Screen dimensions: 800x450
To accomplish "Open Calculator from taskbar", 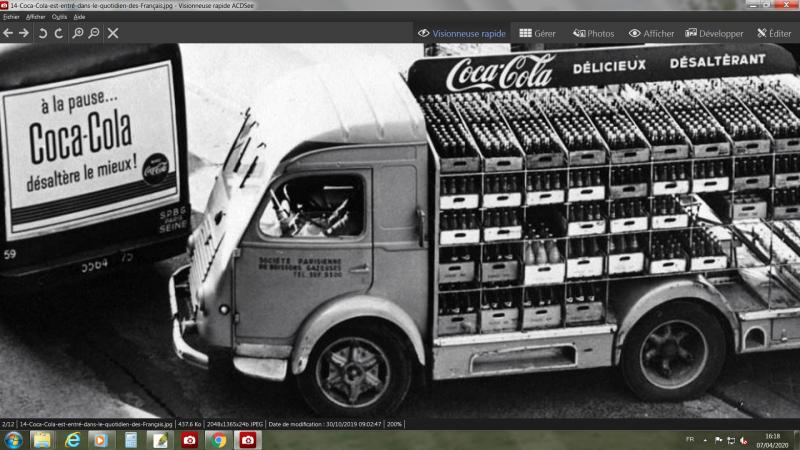I will (131, 440).
